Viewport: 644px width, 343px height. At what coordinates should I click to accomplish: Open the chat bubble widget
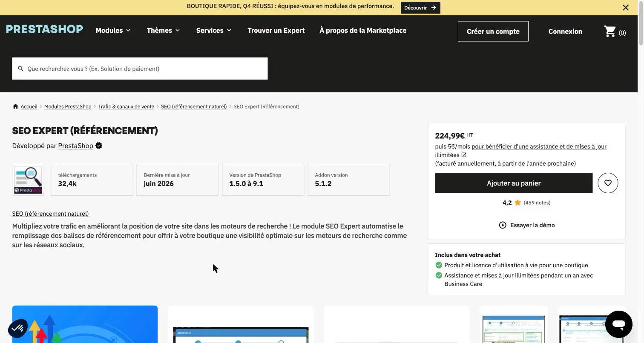click(619, 324)
